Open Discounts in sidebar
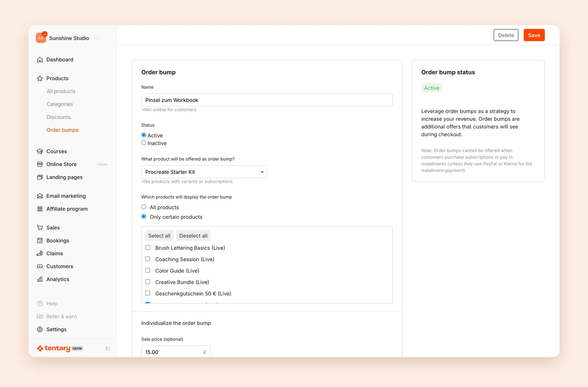The height and width of the screenshot is (387, 588). [58, 117]
